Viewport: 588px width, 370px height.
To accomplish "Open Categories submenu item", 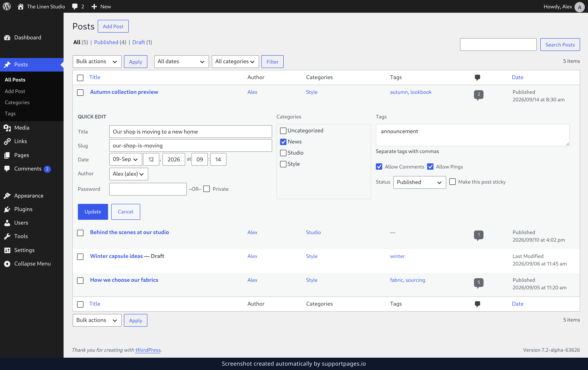I will pyautogui.click(x=17, y=102).
